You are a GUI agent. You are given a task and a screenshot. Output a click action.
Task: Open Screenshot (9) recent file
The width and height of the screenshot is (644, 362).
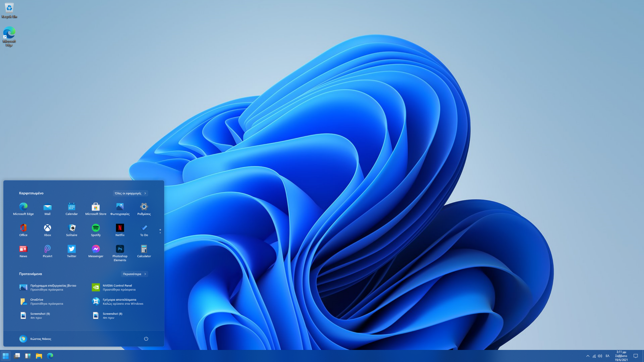37,315
